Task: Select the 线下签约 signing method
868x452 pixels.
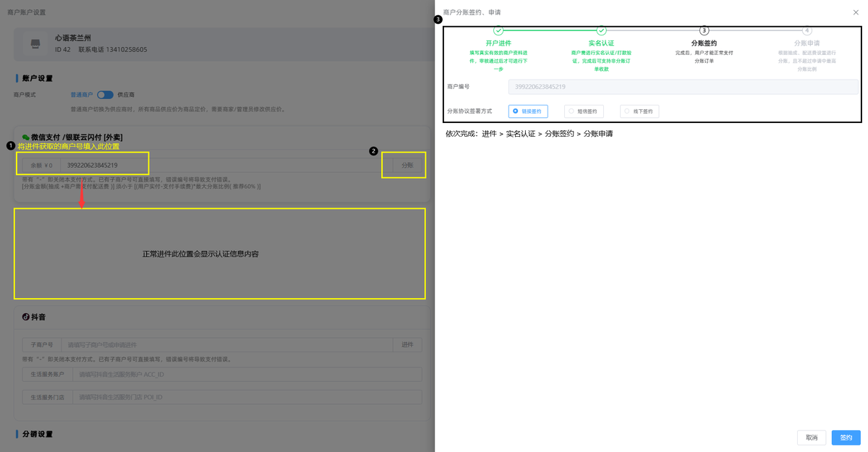Action: [639, 111]
